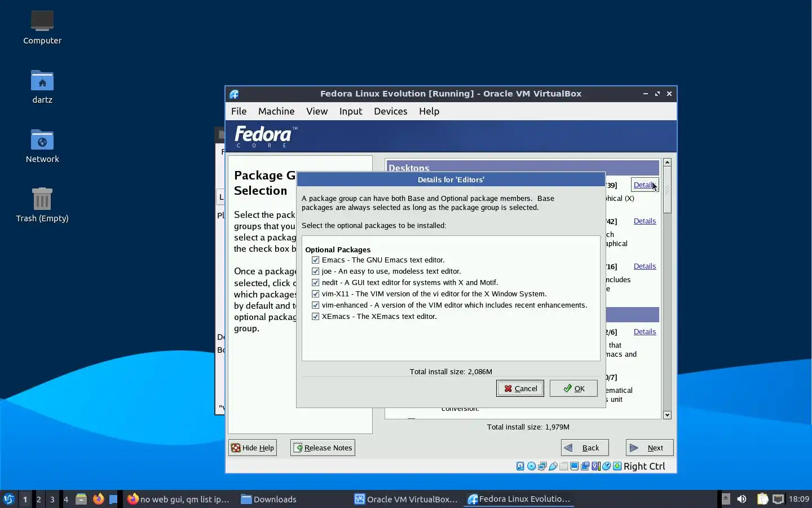Image resolution: width=812 pixels, height=508 pixels.
Task: Click the display status icon in VirtualBox
Action: (x=574, y=466)
